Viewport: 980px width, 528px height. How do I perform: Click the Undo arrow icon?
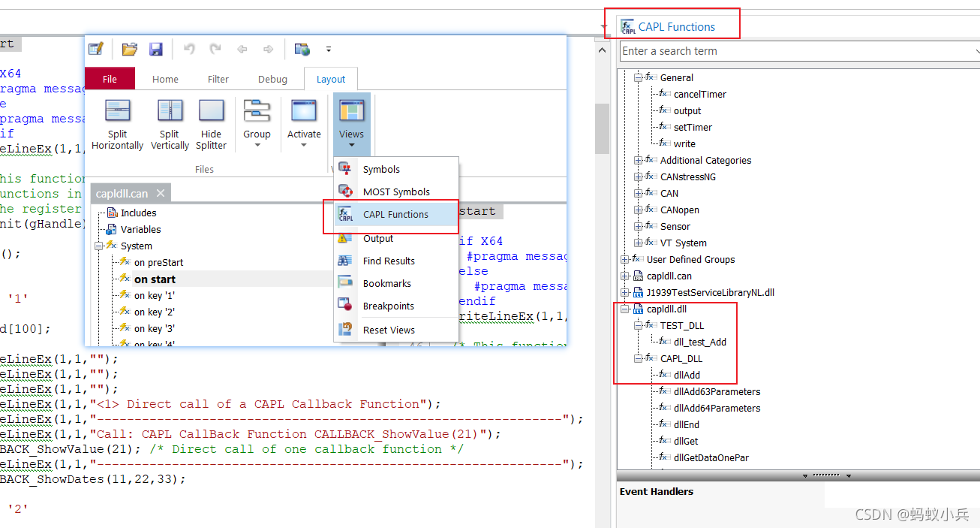(189, 50)
